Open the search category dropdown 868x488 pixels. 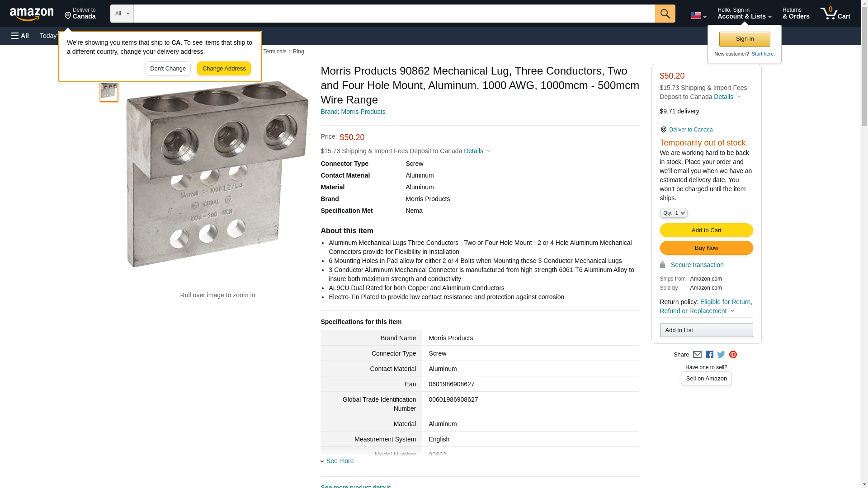[x=122, y=14]
